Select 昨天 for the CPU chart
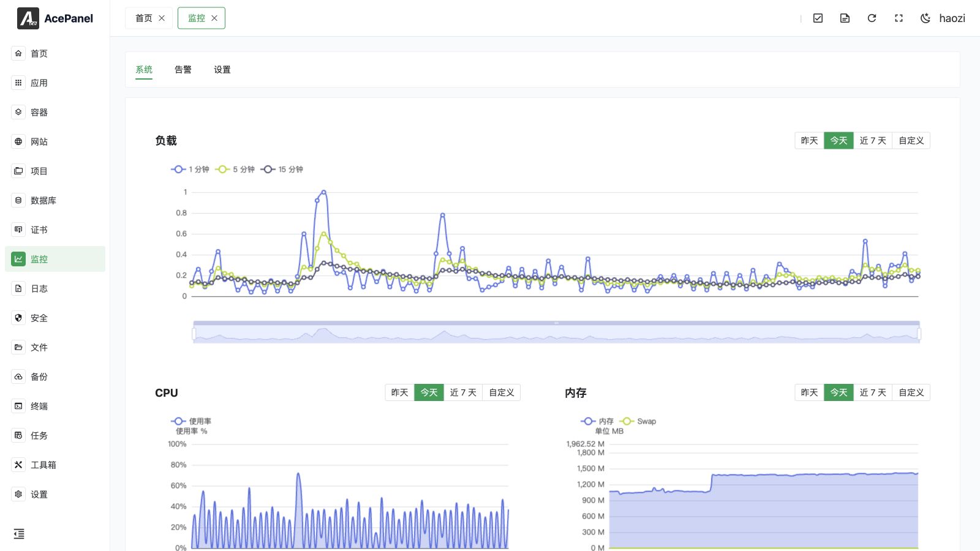 tap(399, 392)
